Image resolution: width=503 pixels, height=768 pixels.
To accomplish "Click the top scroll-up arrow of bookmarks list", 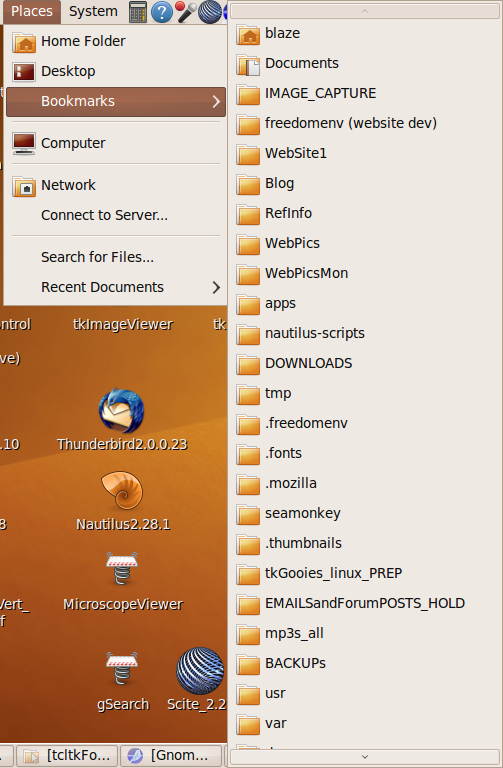I will [364, 11].
